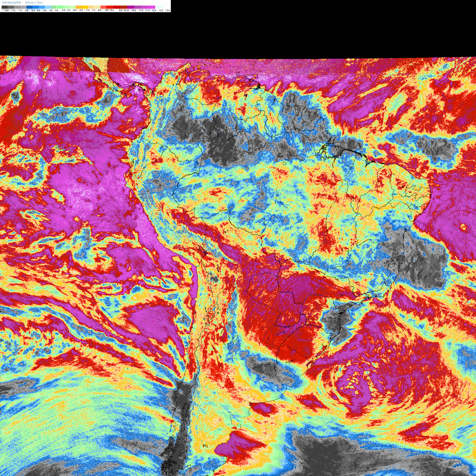Click the '8.0' legend value

click(x=99, y=10)
